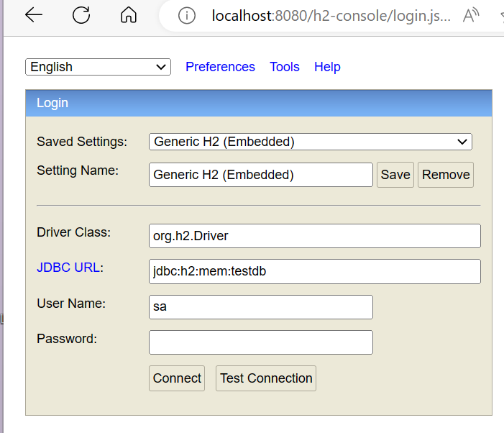Open the Saved Settings dropdown

[x=311, y=142]
